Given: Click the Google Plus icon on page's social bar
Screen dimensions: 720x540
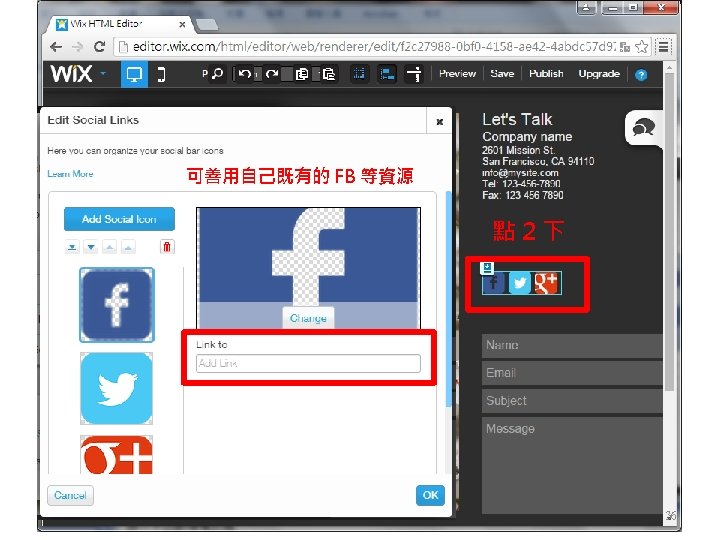Looking at the screenshot, I should [x=546, y=283].
